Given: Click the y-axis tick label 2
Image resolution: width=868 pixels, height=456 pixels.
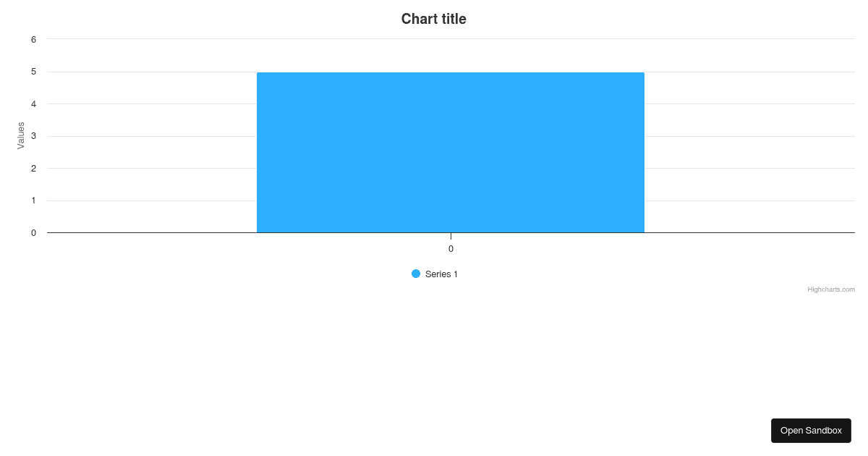Looking at the screenshot, I should click(x=33, y=168).
